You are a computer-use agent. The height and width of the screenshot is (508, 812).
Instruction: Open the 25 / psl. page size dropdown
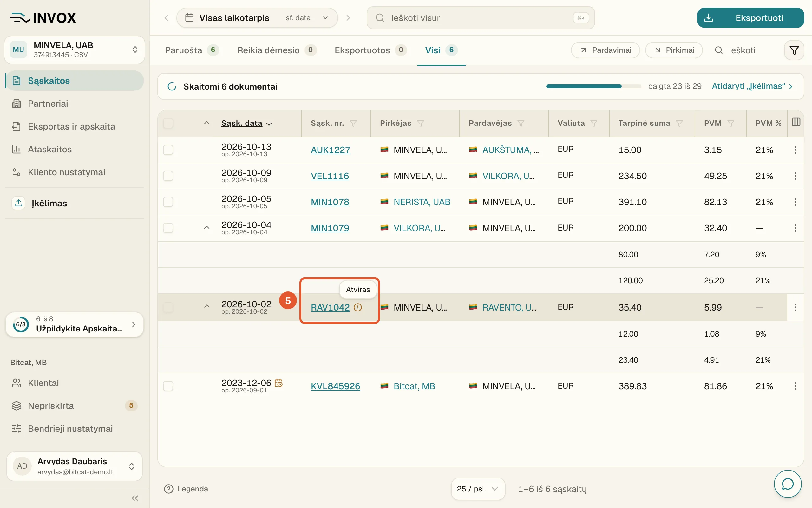coord(478,489)
